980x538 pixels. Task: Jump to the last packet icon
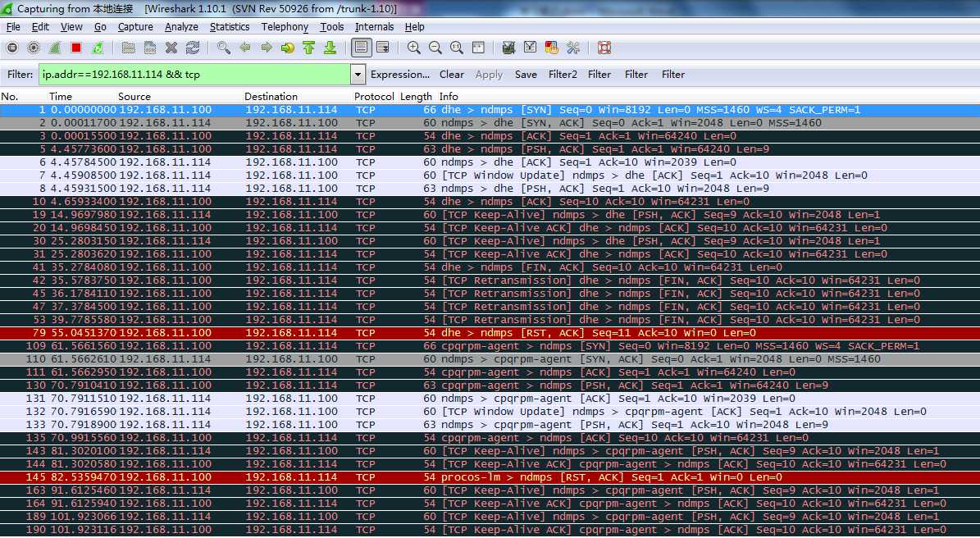[x=330, y=48]
